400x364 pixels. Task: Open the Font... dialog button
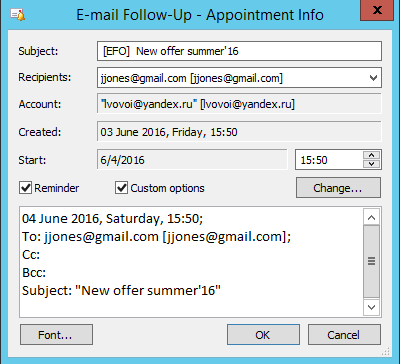click(x=56, y=334)
